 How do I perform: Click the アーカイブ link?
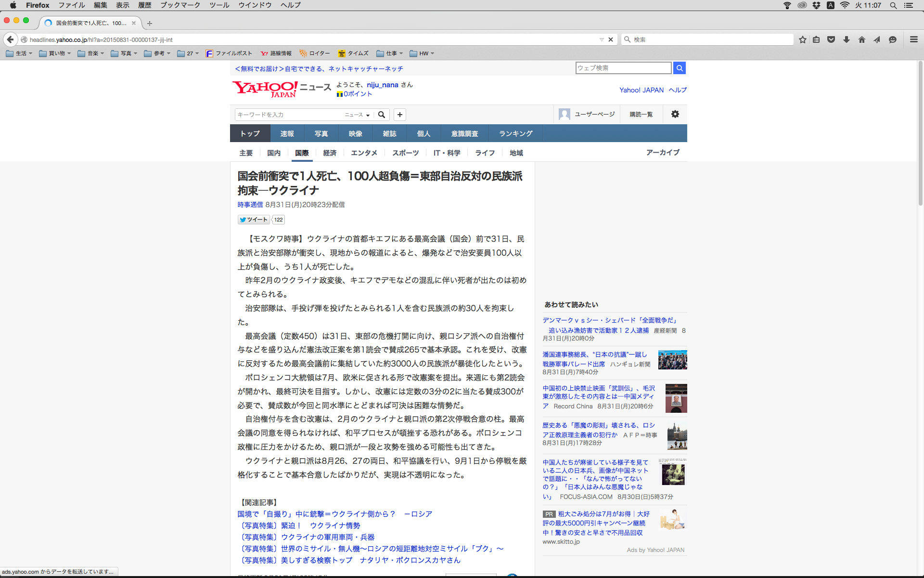tap(663, 152)
